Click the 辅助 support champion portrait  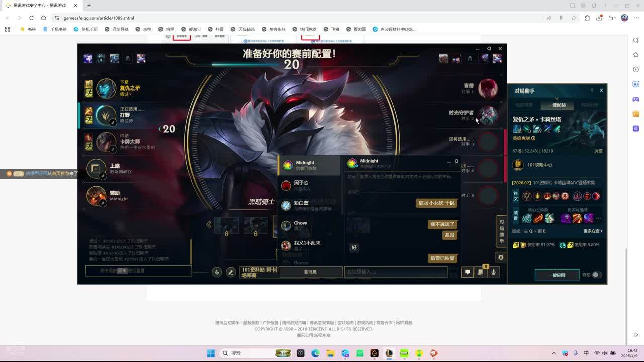tap(96, 196)
